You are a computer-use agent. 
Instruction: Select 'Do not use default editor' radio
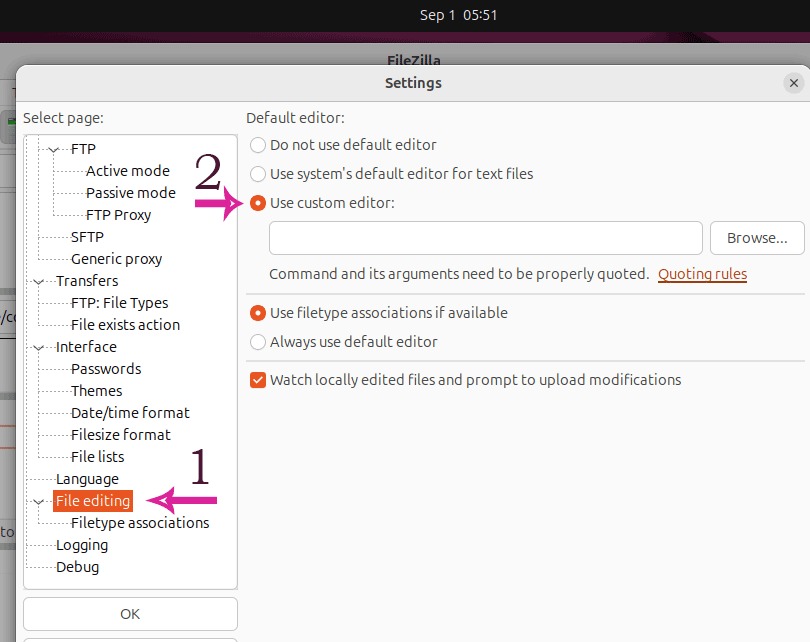258,145
